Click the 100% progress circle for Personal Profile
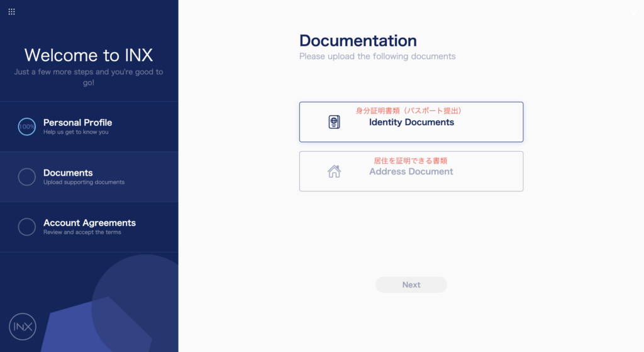Viewport: 644px width, 352px height. pos(26,127)
